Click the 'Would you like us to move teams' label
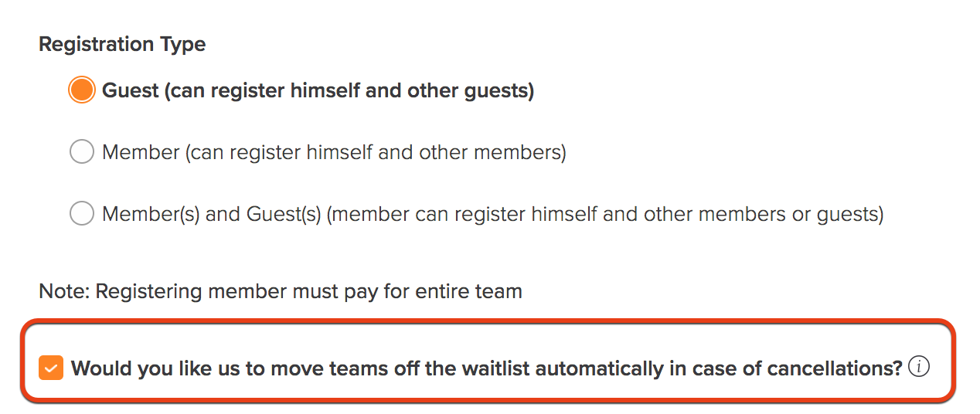The height and width of the screenshot is (414, 980). (487, 368)
